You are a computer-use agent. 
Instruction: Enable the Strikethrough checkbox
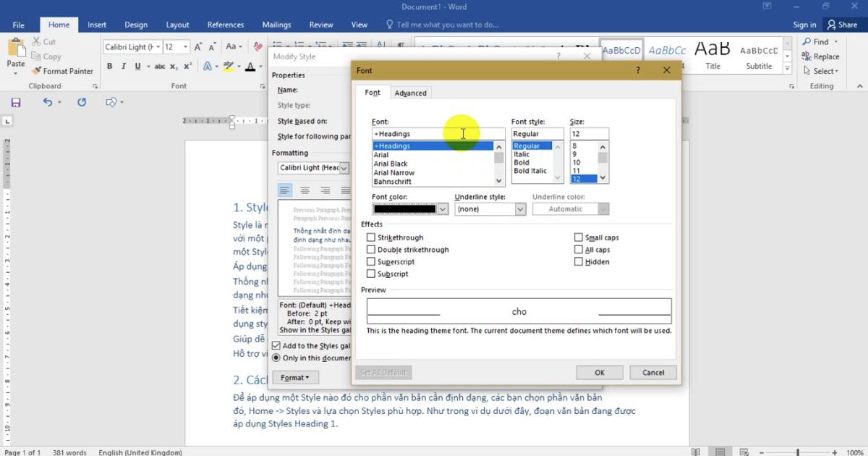point(371,237)
